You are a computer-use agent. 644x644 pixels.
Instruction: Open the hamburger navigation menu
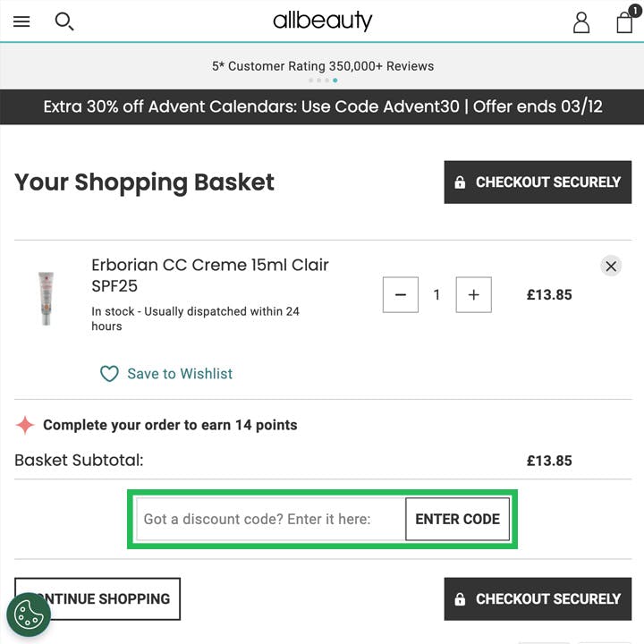coord(21,21)
